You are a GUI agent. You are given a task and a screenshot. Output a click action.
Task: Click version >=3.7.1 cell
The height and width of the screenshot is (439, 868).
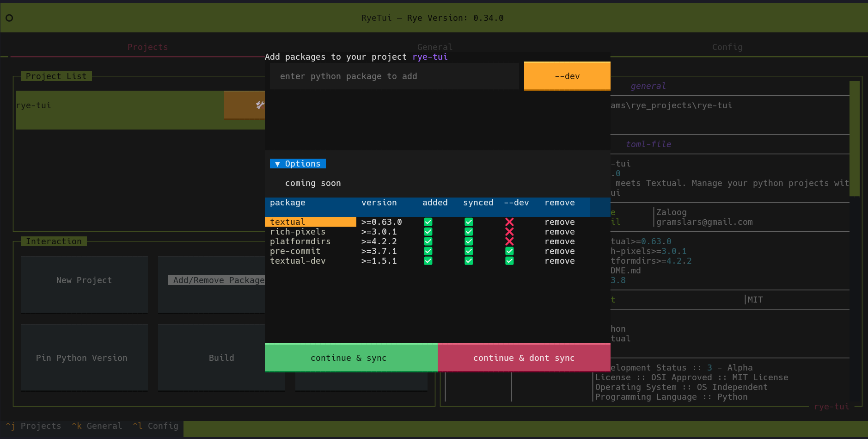pos(379,251)
